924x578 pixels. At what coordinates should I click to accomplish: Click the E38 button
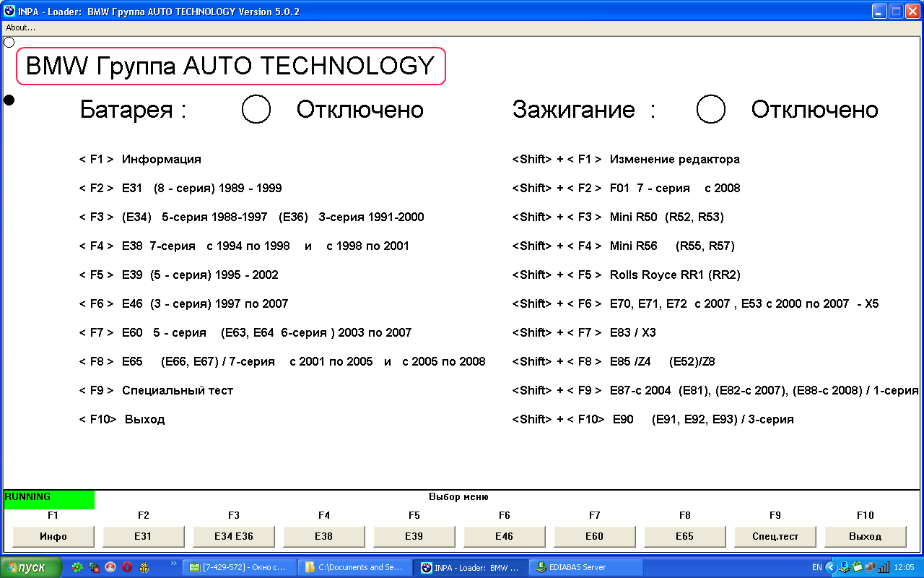[324, 536]
